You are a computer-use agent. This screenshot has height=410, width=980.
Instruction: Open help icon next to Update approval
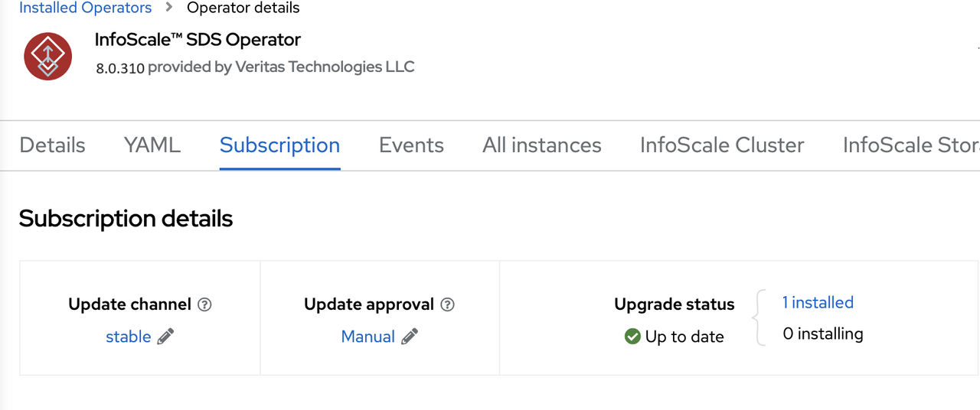[448, 304]
